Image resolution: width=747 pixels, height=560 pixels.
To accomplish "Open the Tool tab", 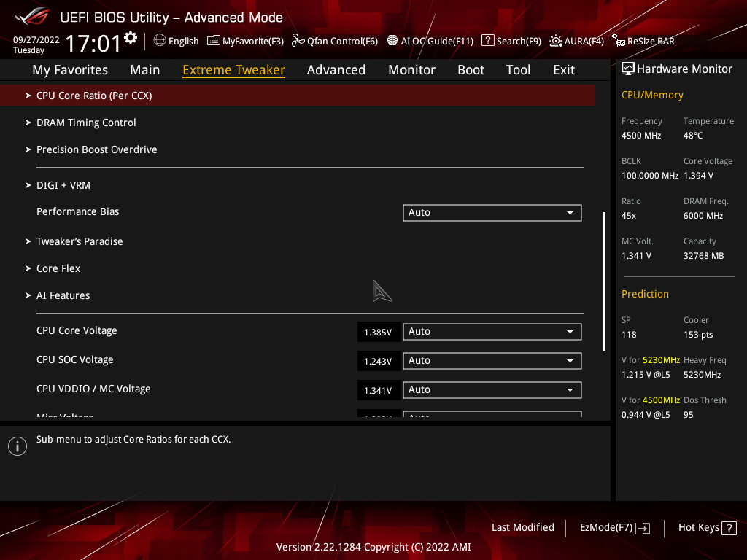I will pyautogui.click(x=518, y=70).
